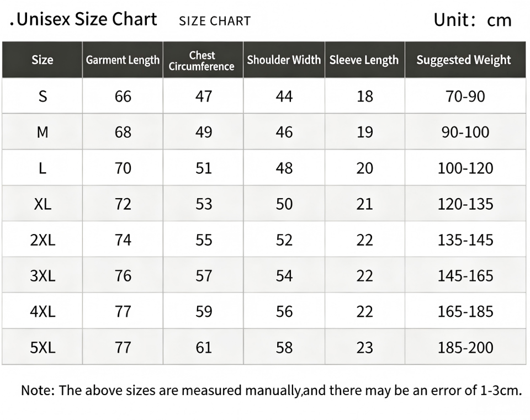Click the Sleeve Length header

pos(365,60)
